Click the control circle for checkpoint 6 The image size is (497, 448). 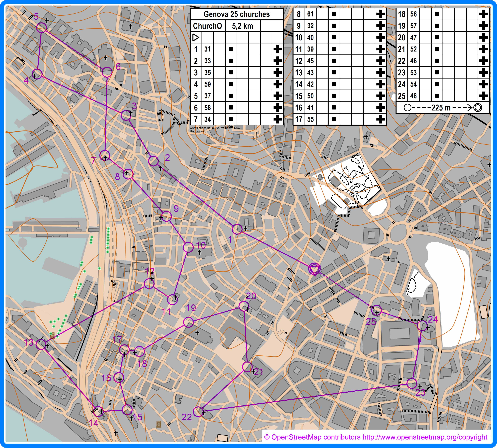(107, 72)
